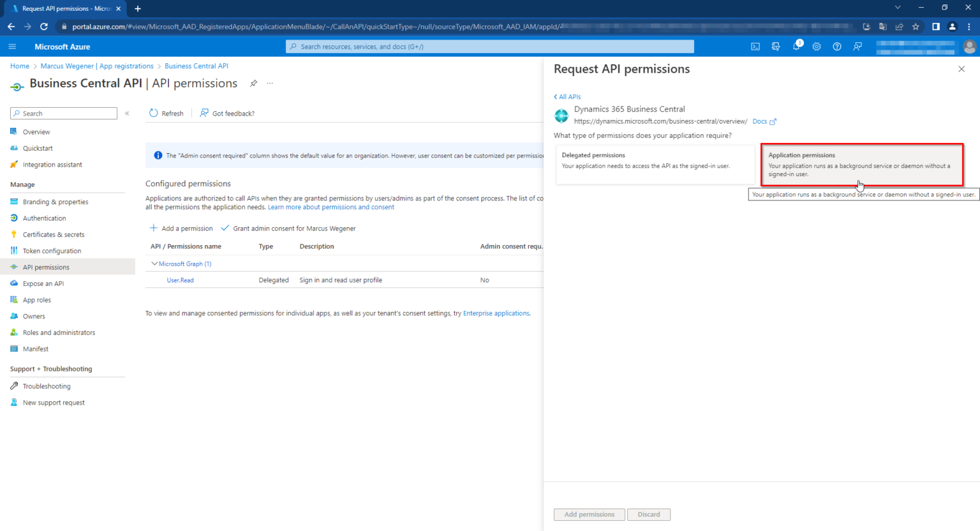Bookmark the page with the browser star

pos(916,27)
